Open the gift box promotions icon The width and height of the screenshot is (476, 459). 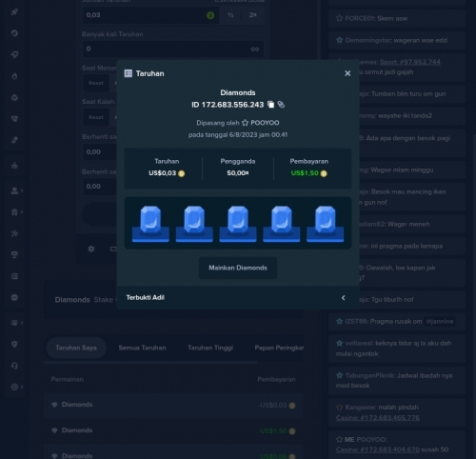pyautogui.click(x=14, y=212)
